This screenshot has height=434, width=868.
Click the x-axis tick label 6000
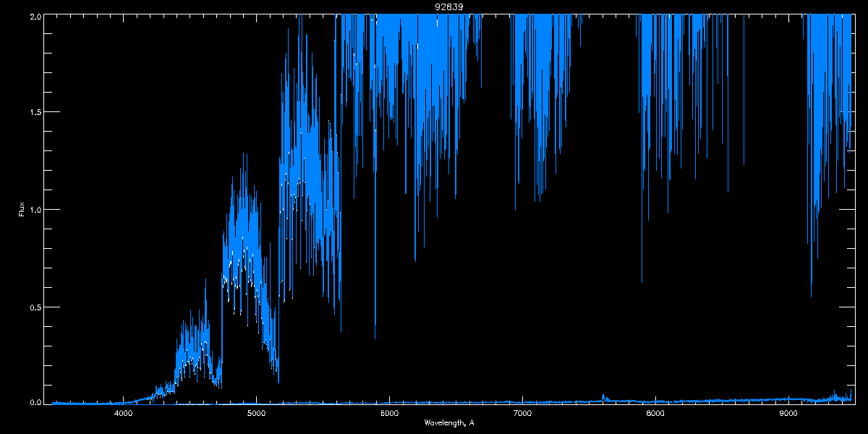coord(389,414)
